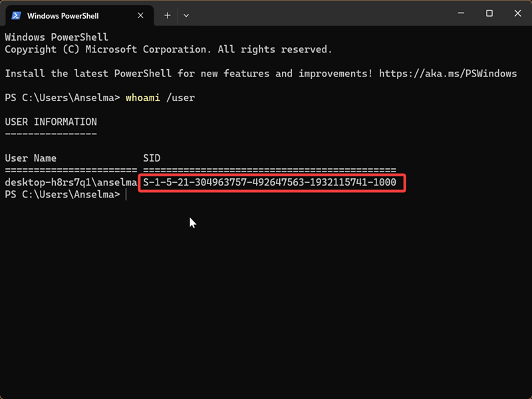Open the https://aka.ms/PSWindows link
The image size is (532, 399).
click(x=448, y=73)
